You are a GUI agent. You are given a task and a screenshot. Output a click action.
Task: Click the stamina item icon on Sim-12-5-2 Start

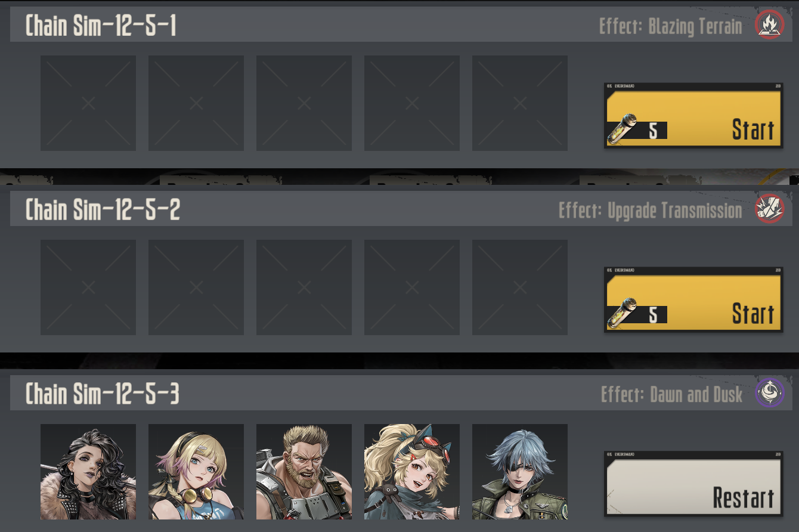pos(621,313)
